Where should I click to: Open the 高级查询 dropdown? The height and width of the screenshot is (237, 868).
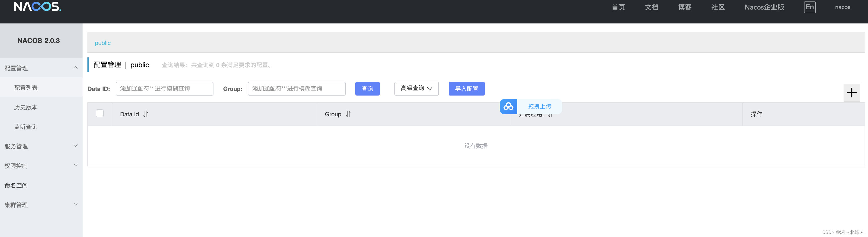tap(416, 89)
